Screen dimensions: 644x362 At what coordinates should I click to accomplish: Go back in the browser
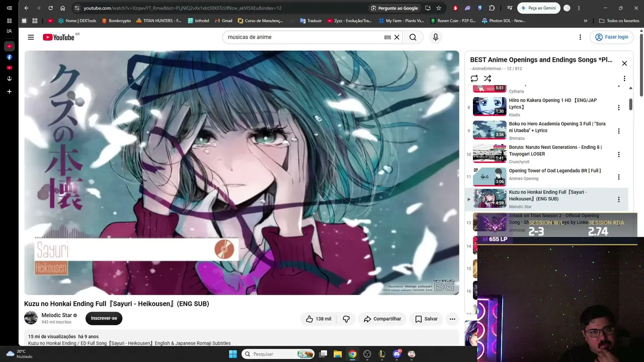pyautogui.click(x=27, y=8)
